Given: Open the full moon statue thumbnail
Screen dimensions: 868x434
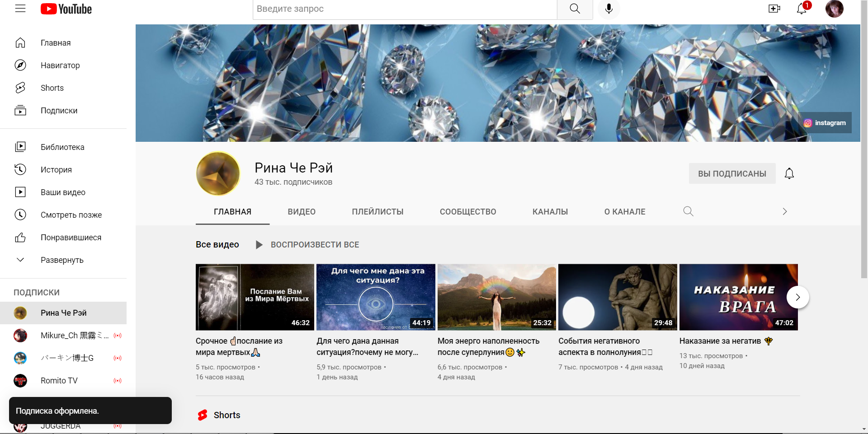Looking at the screenshot, I should (618, 297).
